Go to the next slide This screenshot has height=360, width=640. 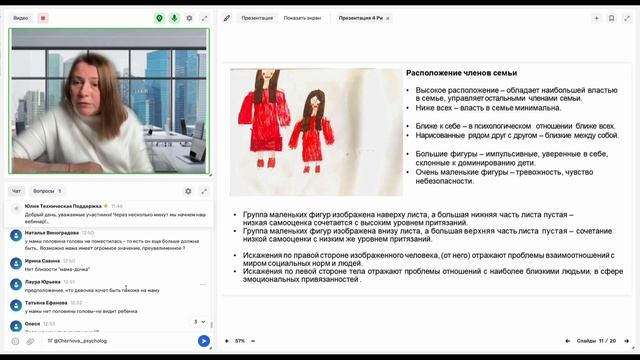point(627,341)
